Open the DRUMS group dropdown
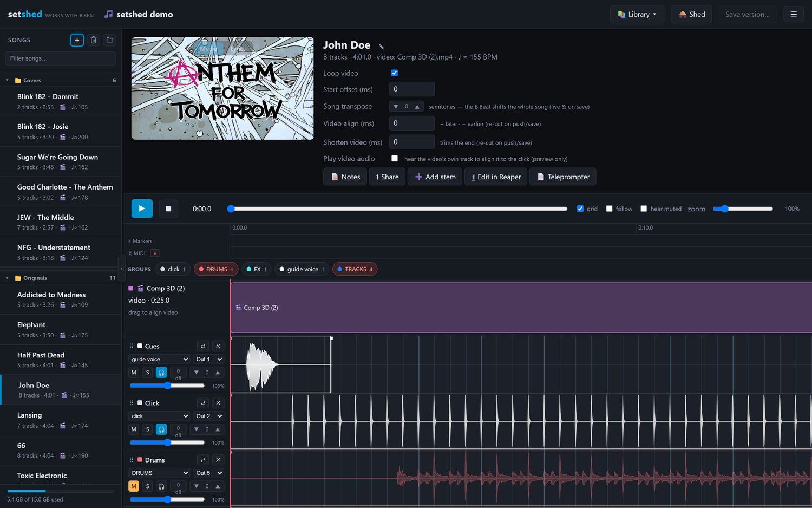 pos(159,473)
